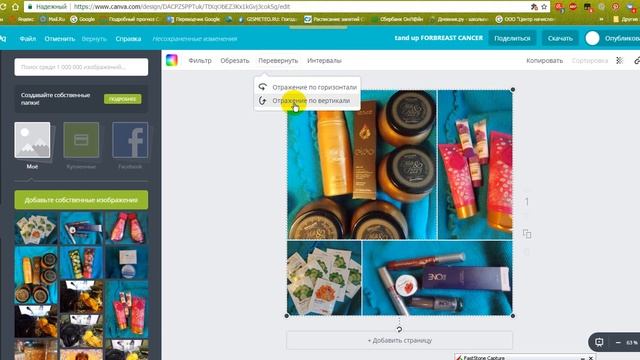Click the rotate handle below the design
This screenshot has height=360, width=640.
[399, 329]
